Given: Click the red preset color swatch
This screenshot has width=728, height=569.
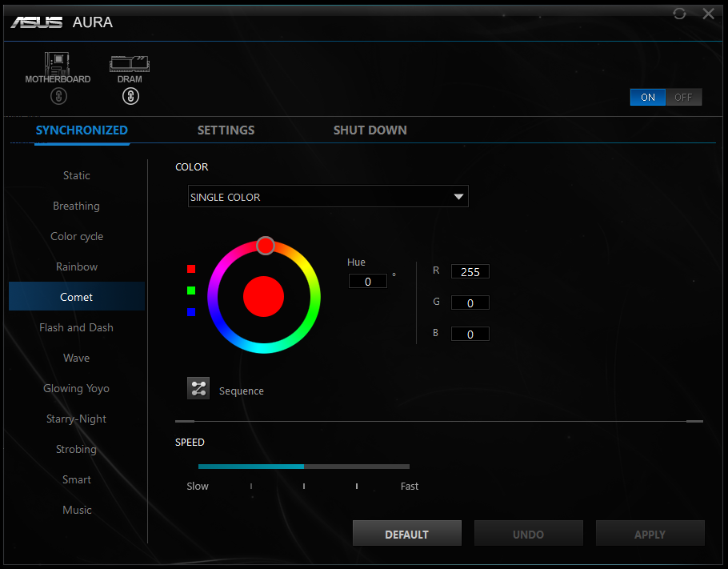Looking at the screenshot, I should click(191, 269).
